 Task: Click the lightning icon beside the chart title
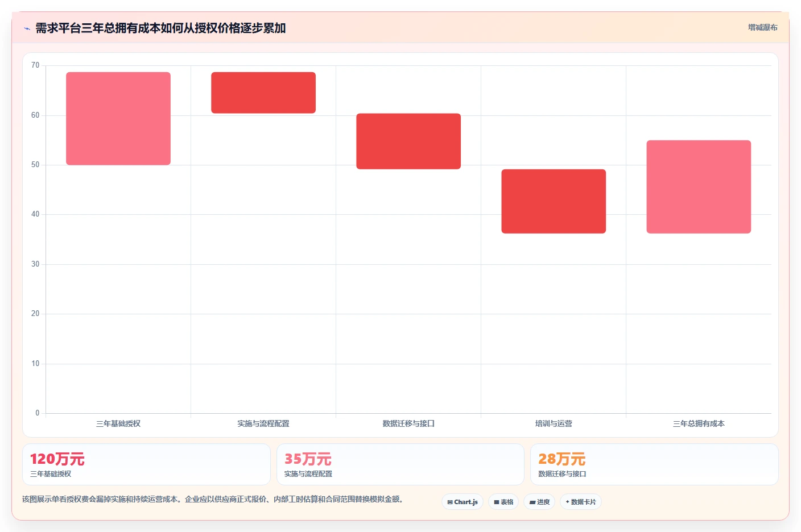(27, 28)
